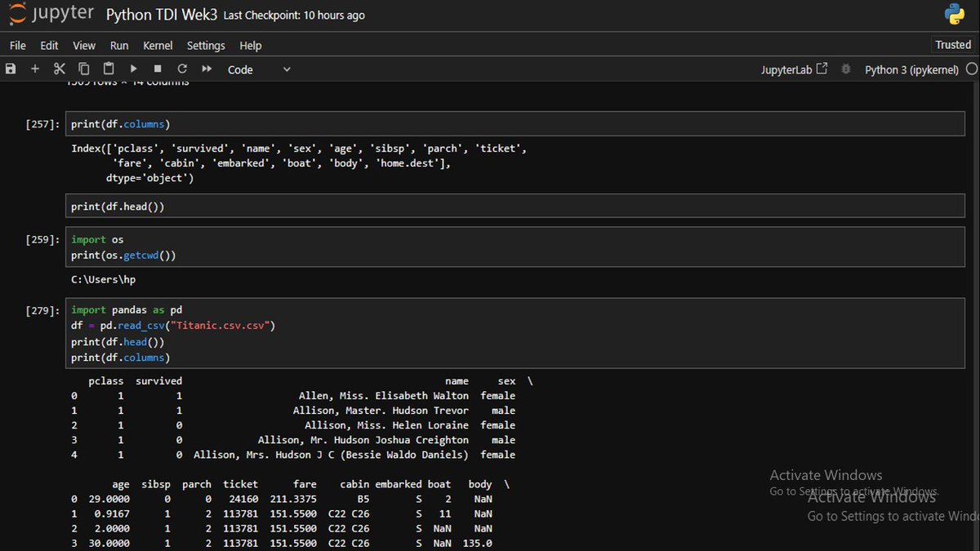Click into cell print(df.columns) numbered 257

point(514,124)
